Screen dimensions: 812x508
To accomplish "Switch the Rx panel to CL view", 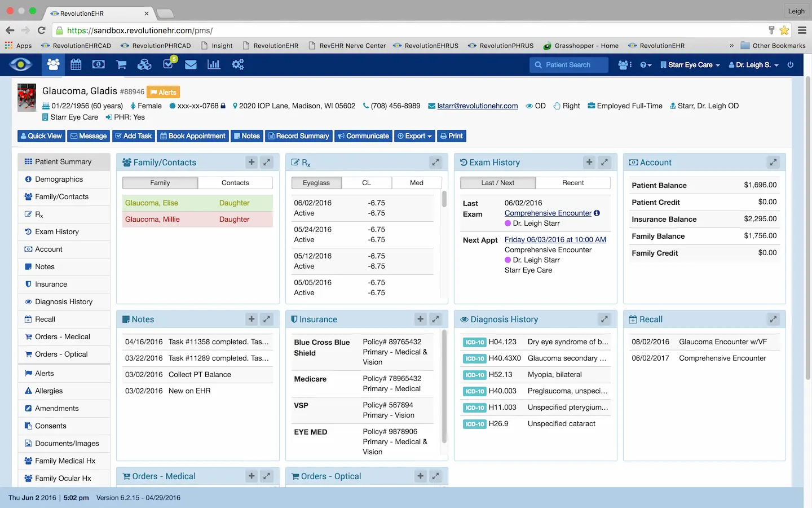I will pyautogui.click(x=366, y=182).
